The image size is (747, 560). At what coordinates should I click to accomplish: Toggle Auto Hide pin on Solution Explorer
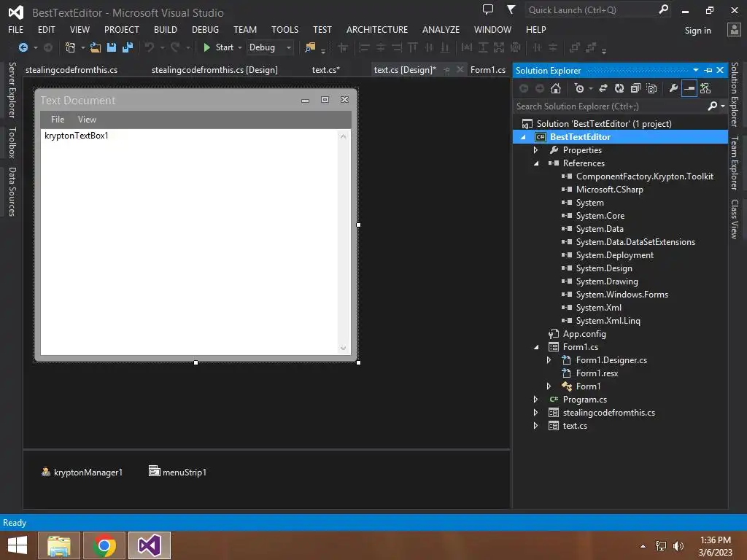(708, 71)
